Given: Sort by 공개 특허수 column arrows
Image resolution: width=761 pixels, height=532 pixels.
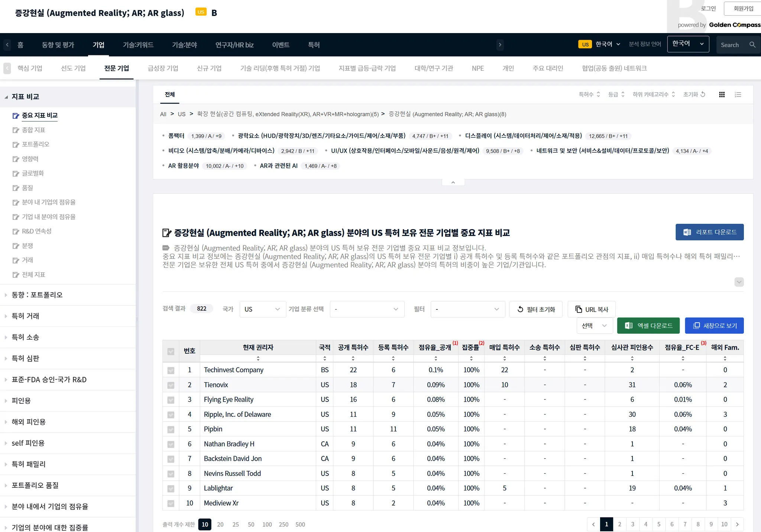Looking at the screenshot, I should click(x=353, y=359).
